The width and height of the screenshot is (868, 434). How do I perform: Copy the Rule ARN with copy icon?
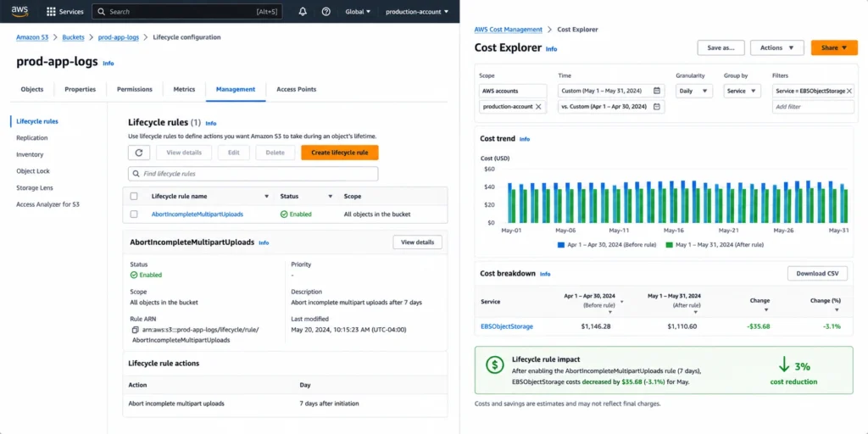[x=135, y=330]
